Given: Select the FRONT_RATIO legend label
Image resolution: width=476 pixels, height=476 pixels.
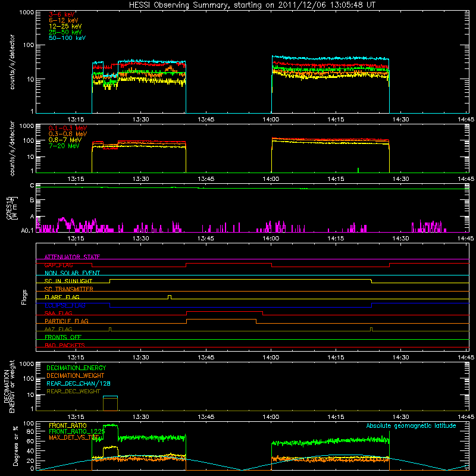Looking at the screenshot, I should (68, 425).
